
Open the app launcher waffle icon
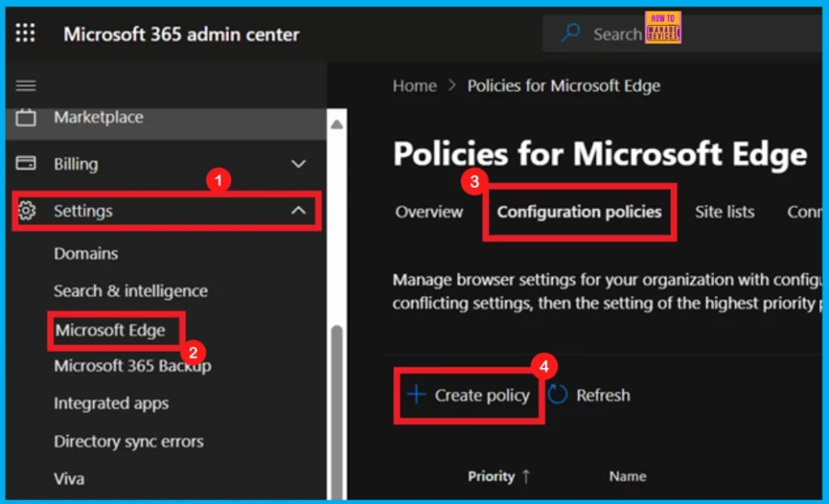click(25, 32)
